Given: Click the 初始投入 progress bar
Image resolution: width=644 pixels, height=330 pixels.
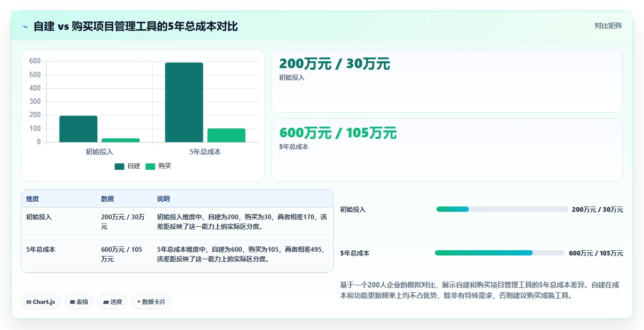Looking at the screenshot, I should point(502,209).
